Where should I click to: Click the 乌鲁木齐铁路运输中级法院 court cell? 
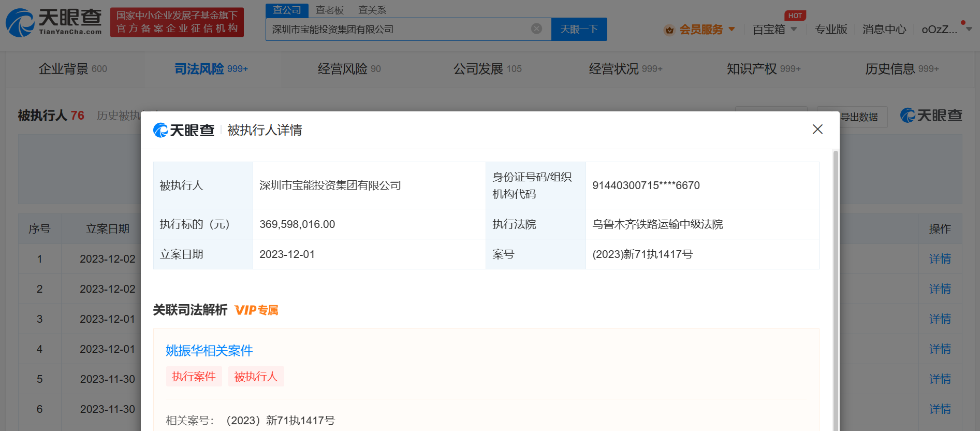coord(703,224)
